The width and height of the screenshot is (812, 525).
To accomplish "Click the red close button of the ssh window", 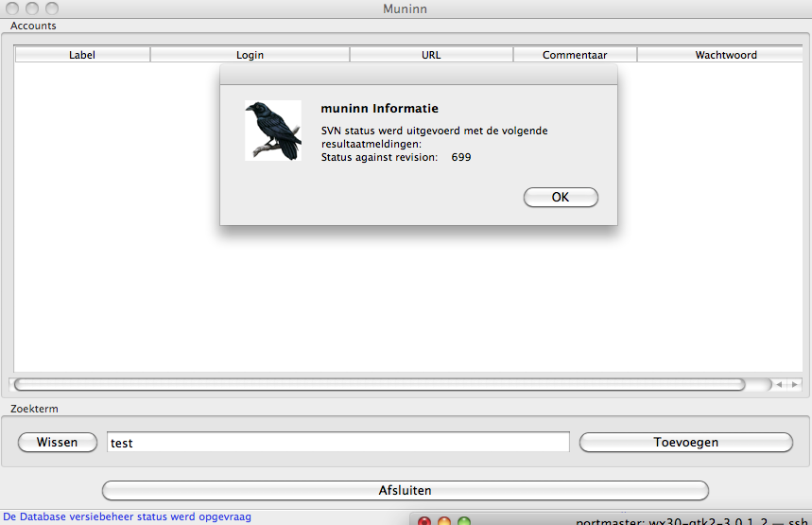I will click(424, 521).
